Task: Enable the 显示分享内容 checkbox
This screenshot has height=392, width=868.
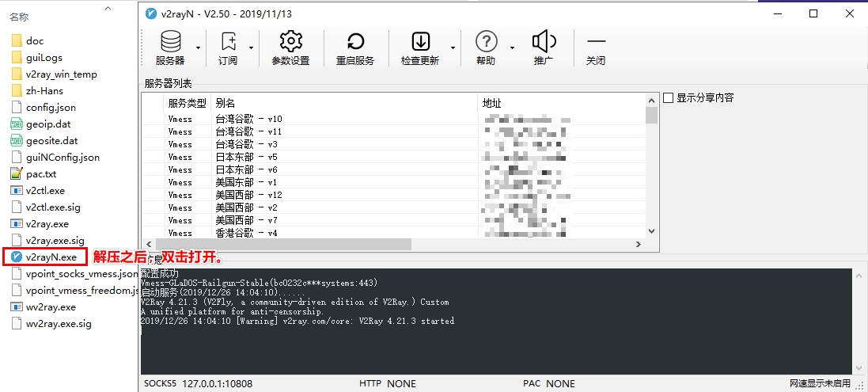Action: click(x=668, y=98)
